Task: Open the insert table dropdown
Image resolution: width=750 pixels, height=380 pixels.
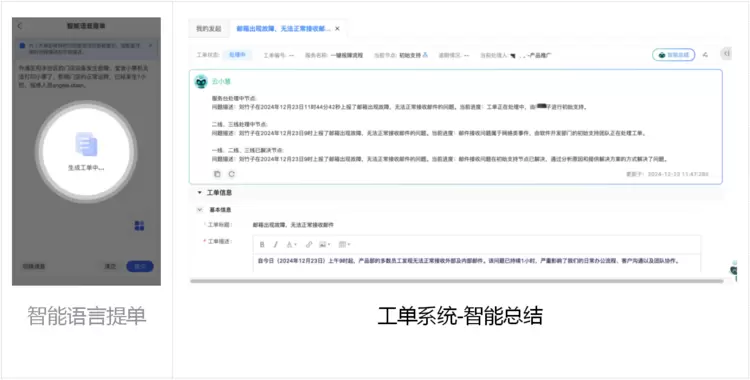Action: pos(344,245)
